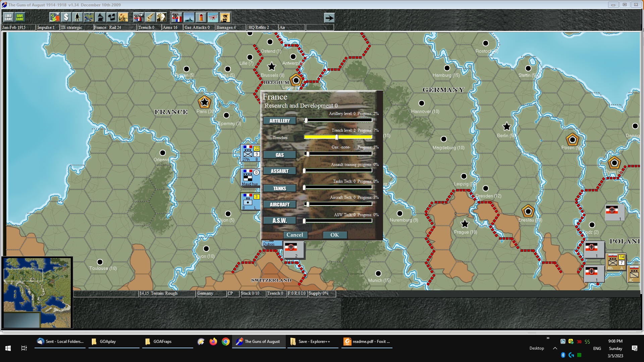This screenshot has width=644, height=362.
Task: Click the minimap of Europe
Action: tap(37, 292)
